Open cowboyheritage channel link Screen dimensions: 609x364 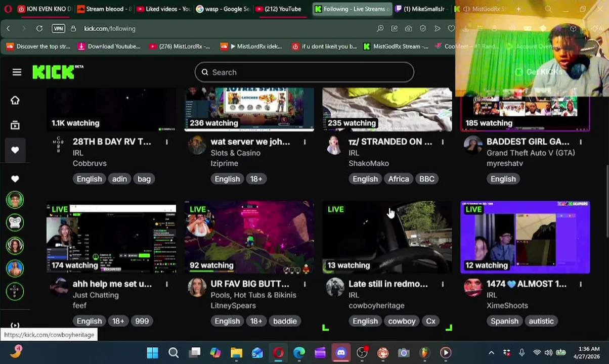[x=376, y=305]
